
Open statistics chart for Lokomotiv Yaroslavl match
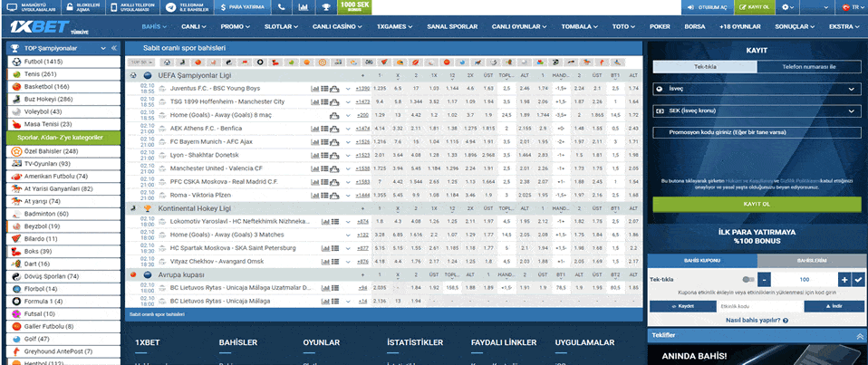[325, 222]
